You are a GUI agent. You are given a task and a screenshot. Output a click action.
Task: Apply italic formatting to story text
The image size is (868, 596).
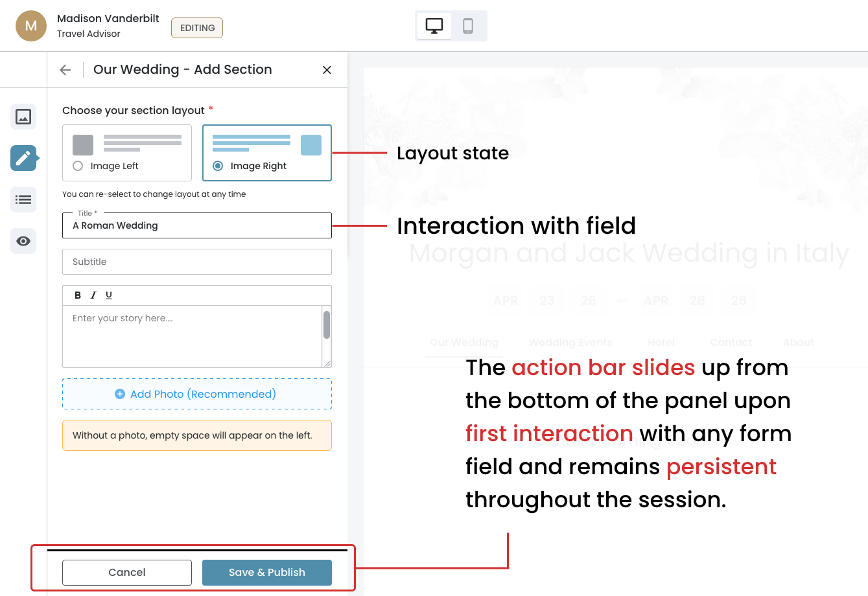pos(93,295)
